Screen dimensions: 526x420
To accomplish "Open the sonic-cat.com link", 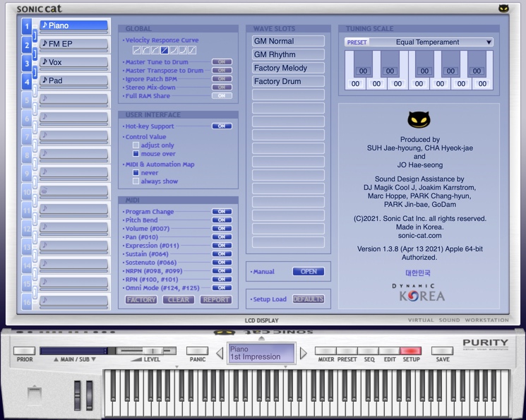I will 419,236.
